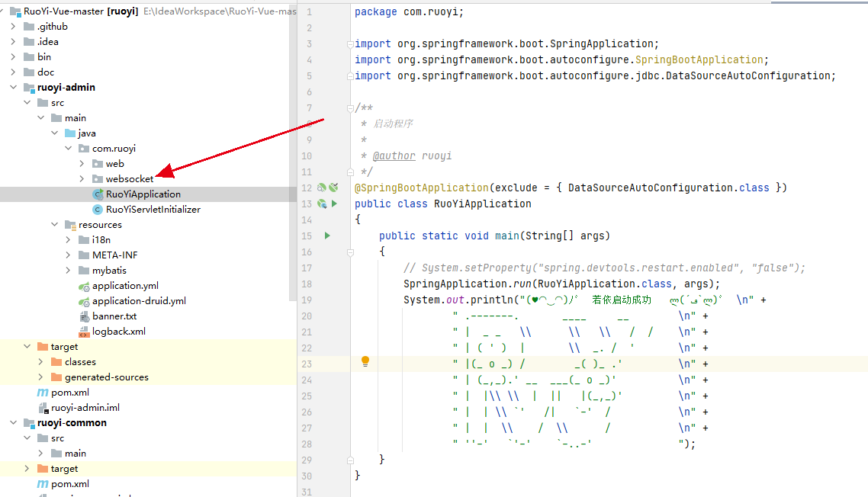868x497 pixels.
Task: Expand the generated-sources folder
Action: pyautogui.click(x=40, y=377)
